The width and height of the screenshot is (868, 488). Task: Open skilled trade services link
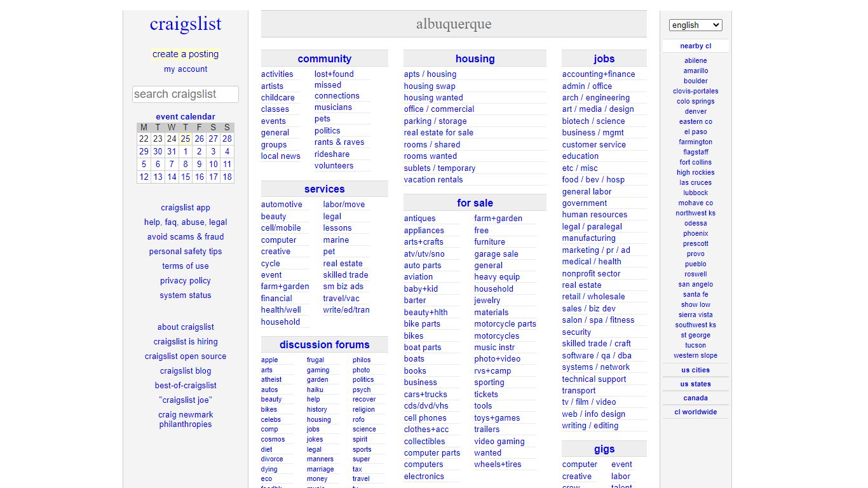[x=346, y=275]
